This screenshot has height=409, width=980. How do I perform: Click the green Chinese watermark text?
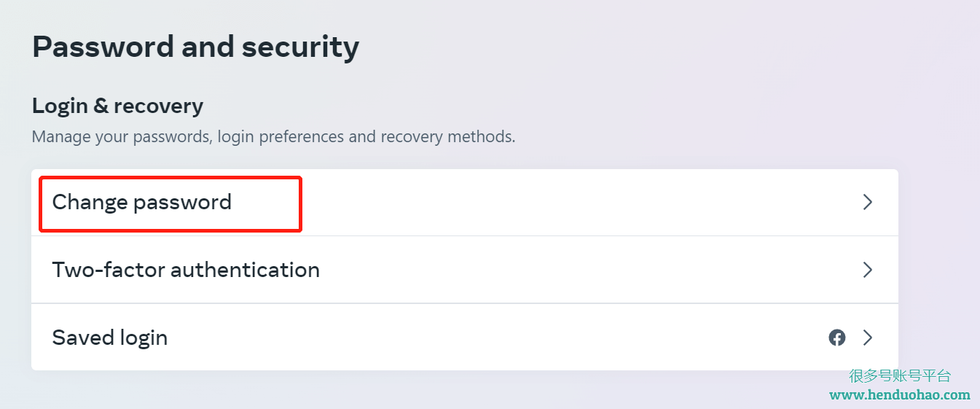(900, 376)
